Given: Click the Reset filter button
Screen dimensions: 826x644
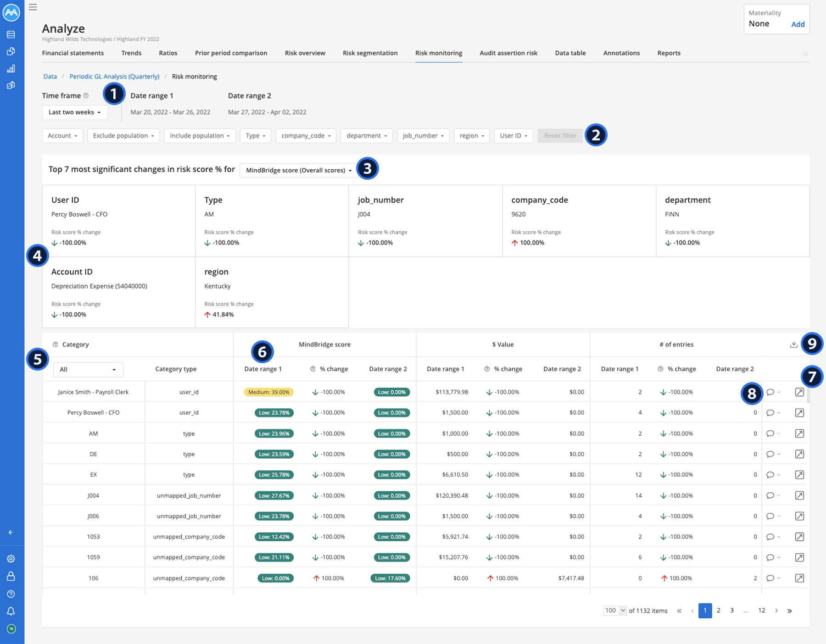Looking at the screenshot, I should pyautogui.click(x=560, y=136).
